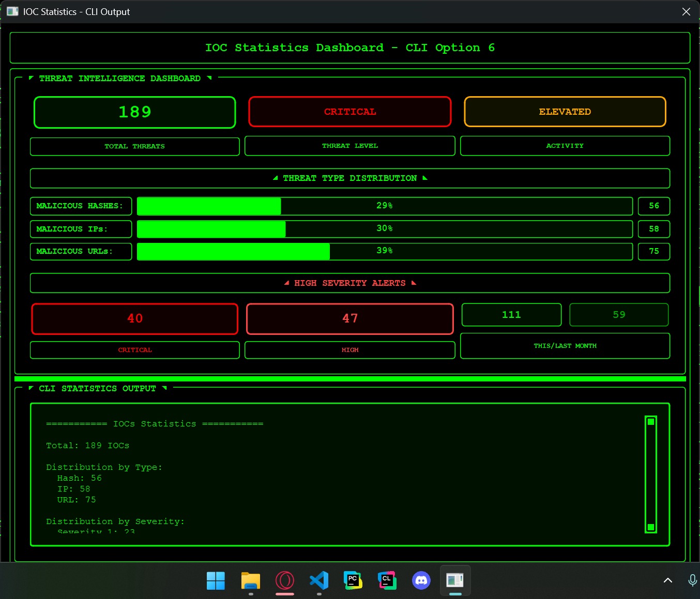
Task: Click the IPs count value 58
Action: click(654, 229)
